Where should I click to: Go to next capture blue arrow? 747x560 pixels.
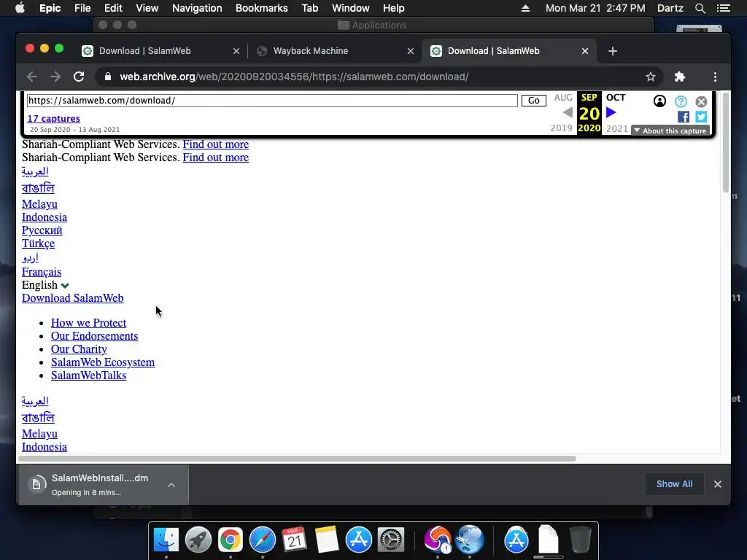[611, 112]
